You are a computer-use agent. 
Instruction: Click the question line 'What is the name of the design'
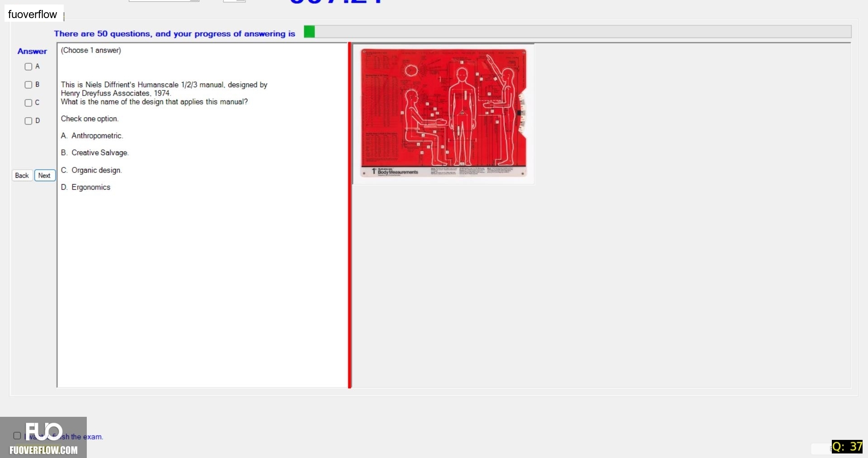154,102
